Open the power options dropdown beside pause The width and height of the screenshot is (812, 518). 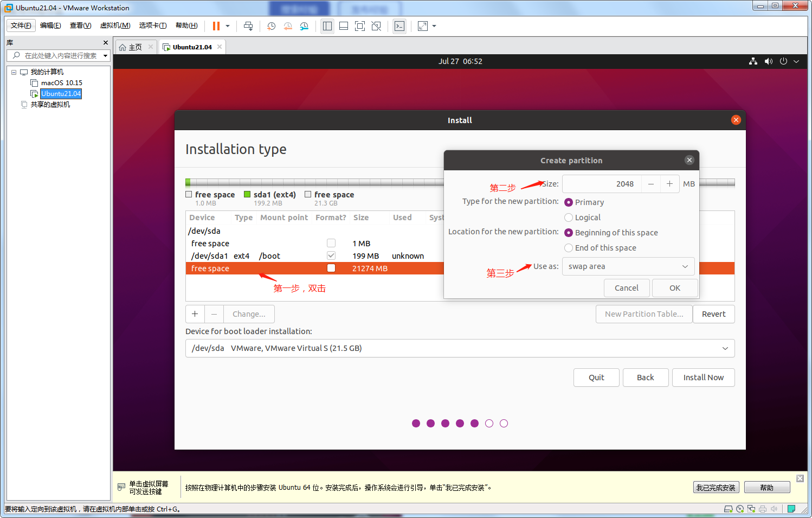[x=228, y=26]
